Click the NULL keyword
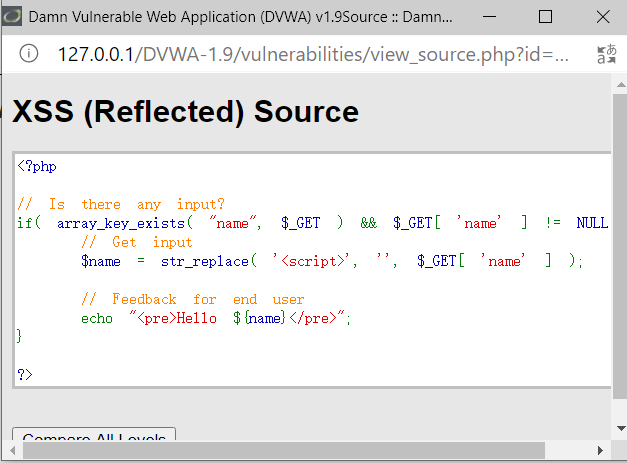 tap(592, 223)
